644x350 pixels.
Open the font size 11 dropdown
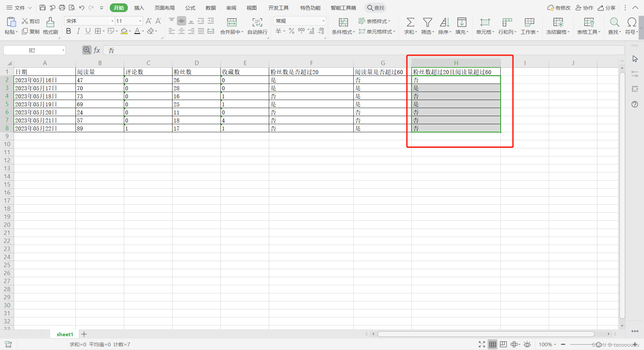[140, 21]
